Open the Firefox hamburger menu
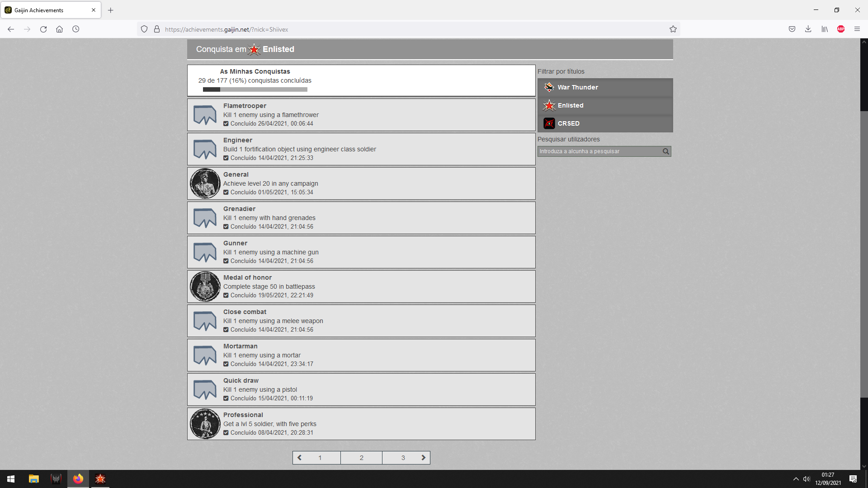Viewport: 868px width, 488px height. (857, 29)
